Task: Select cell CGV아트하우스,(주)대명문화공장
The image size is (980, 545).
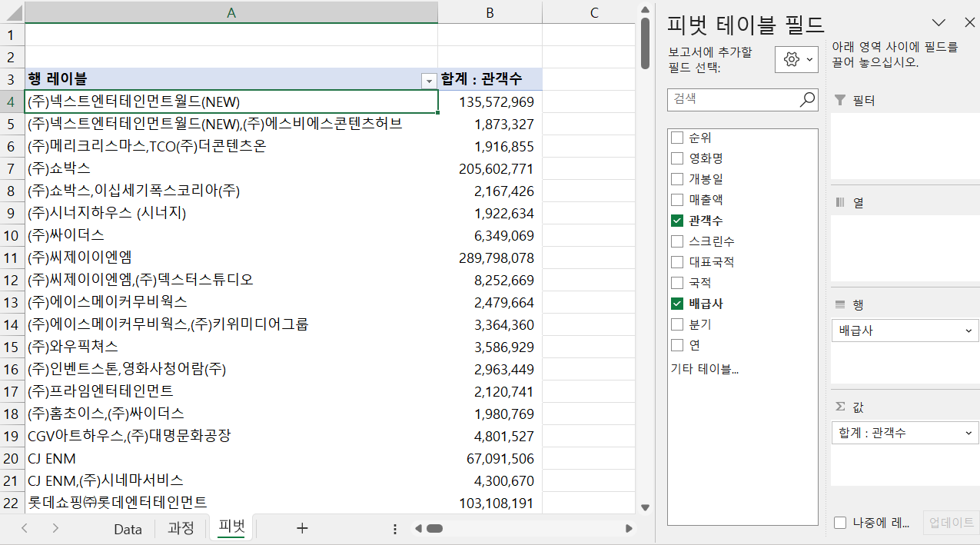Action: pos(231,436)
